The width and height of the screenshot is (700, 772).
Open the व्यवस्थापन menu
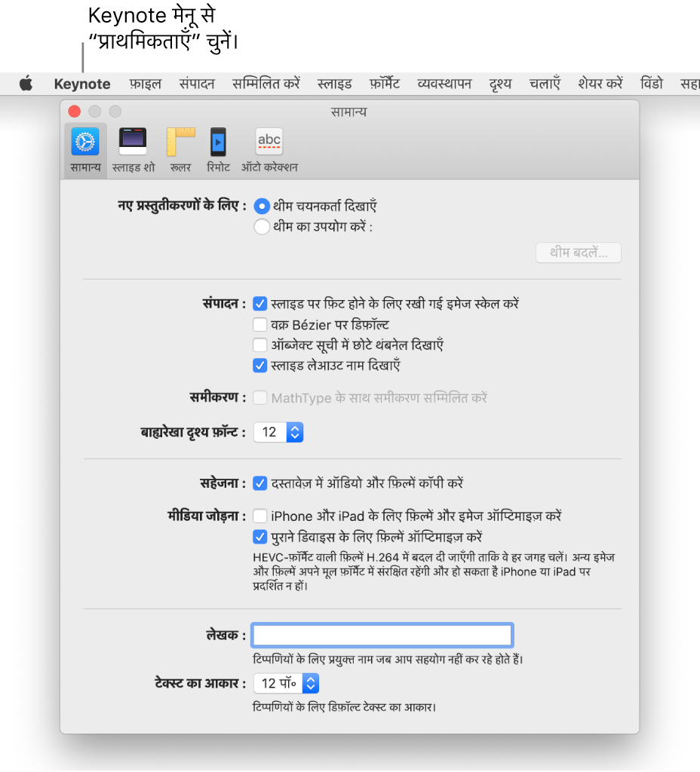click(x=444, y=84)
